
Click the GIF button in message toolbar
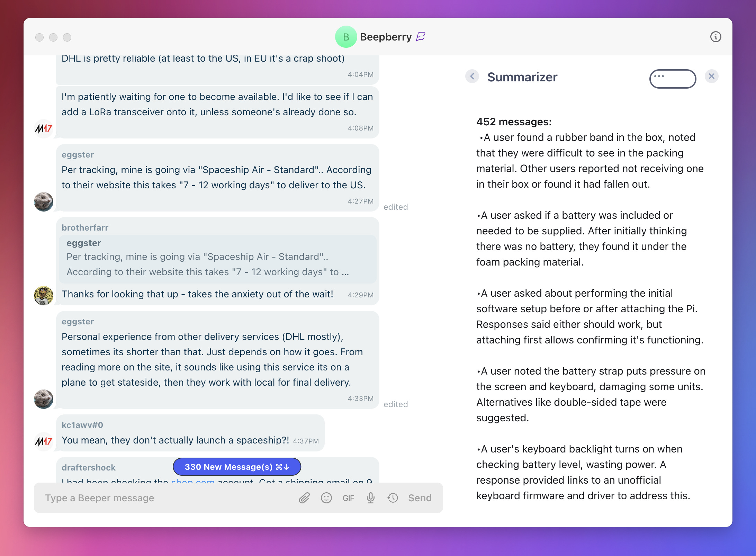tap(348, 497)
